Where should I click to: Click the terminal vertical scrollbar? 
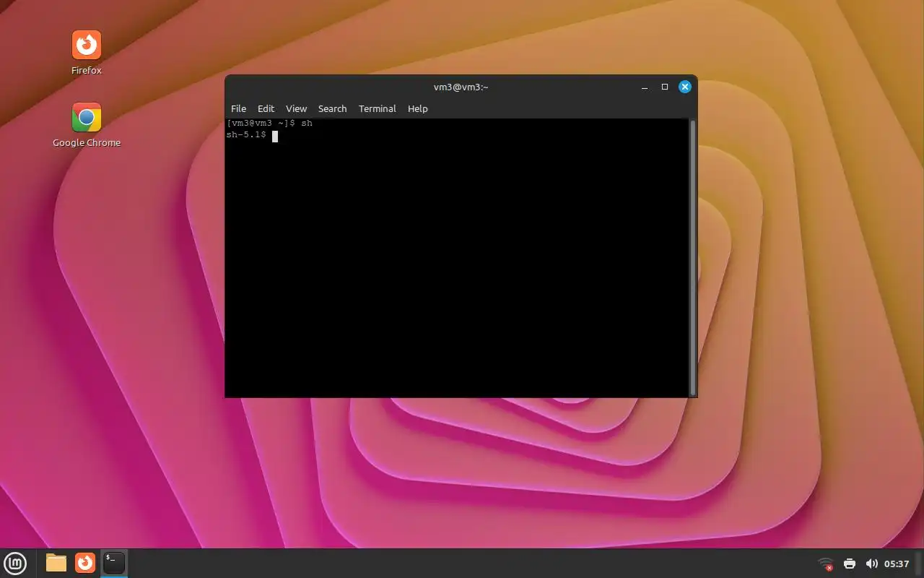(693, 257)
